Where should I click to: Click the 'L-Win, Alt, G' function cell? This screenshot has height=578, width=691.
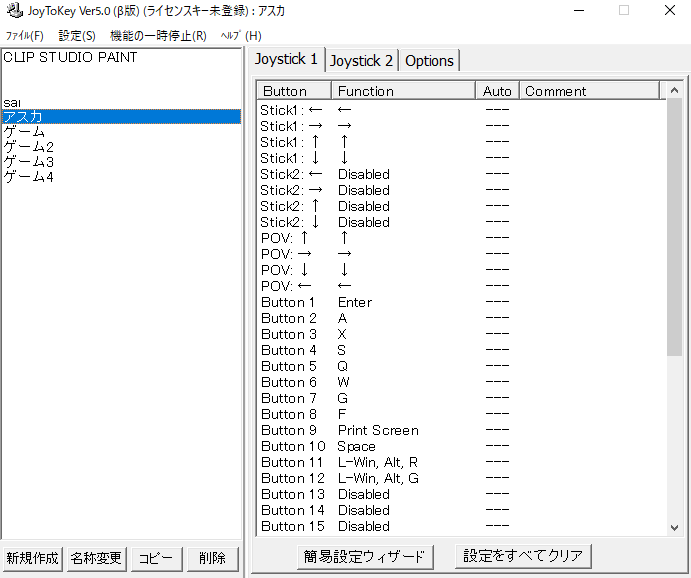[x=378, y=478]
